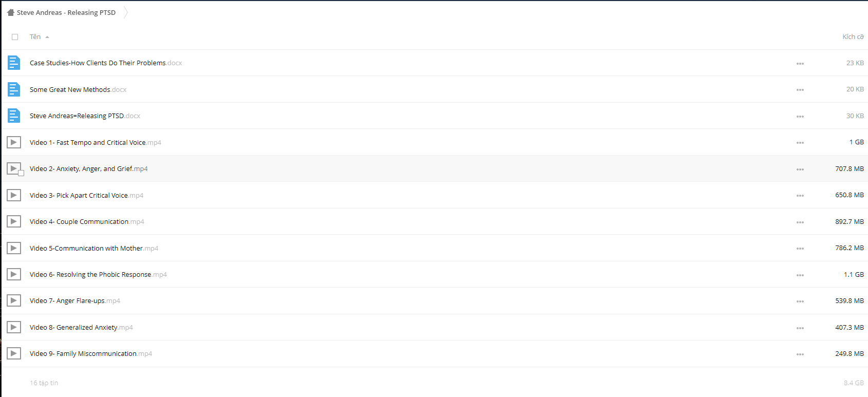
Task: Open the three-dot menu for Video 4
Action: coord(800,222)
